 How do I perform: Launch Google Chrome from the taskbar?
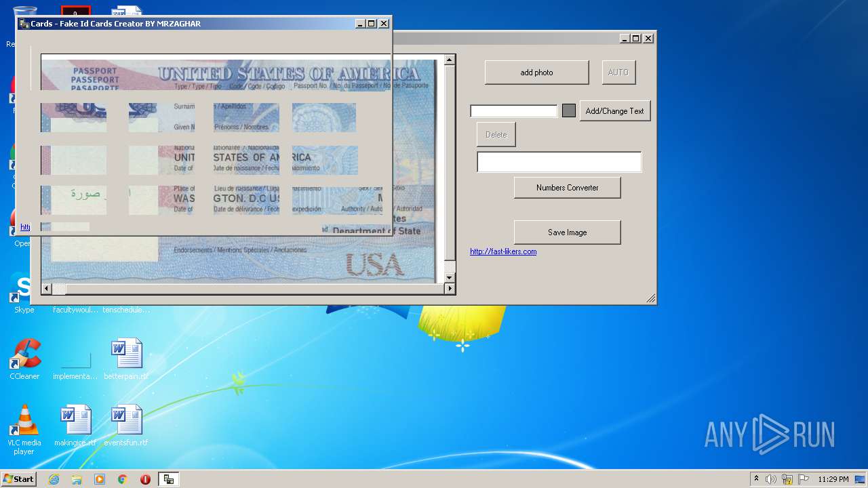[x=123, y=479]
